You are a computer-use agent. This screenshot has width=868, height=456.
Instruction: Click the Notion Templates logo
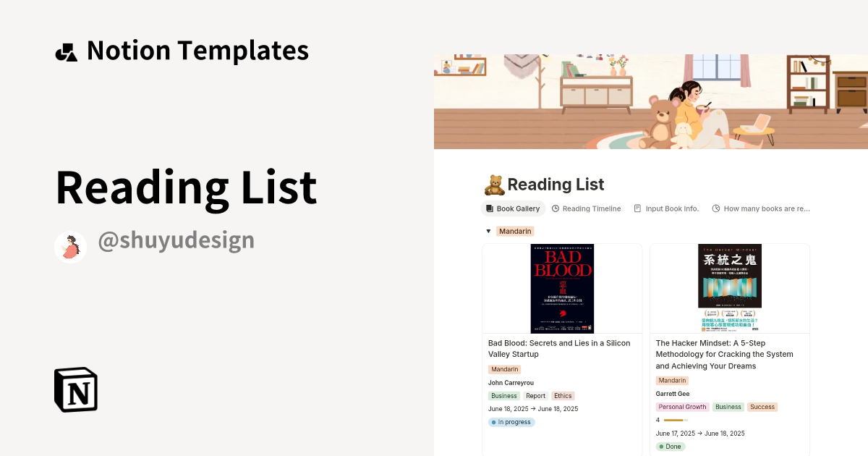(67, 50)
